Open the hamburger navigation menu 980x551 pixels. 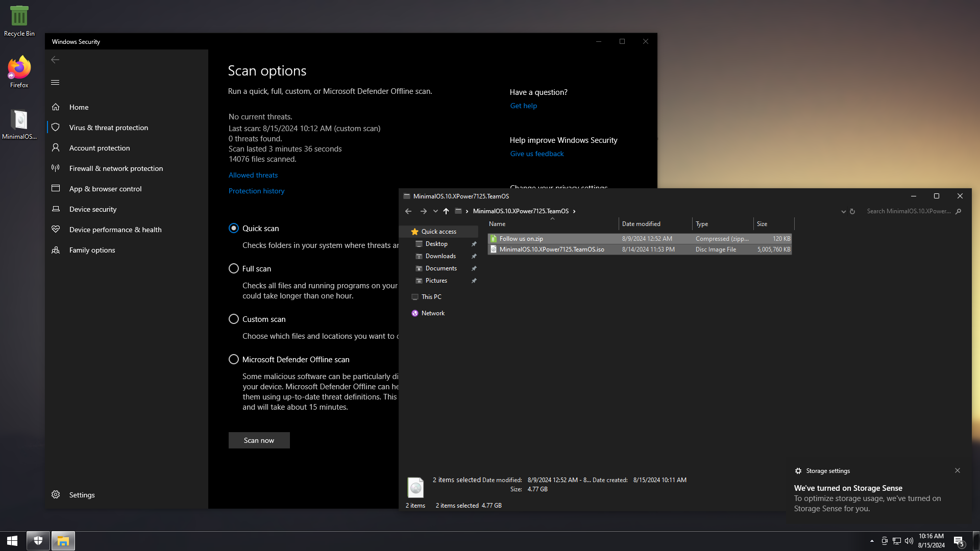point(55,82)
